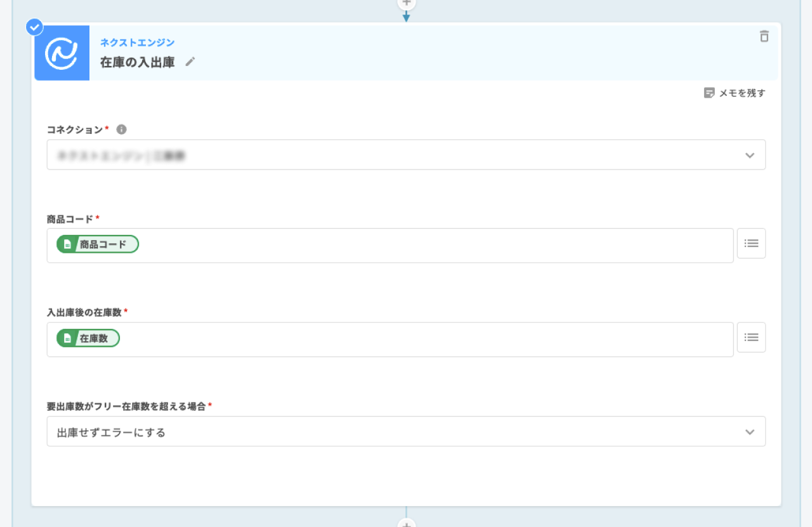This screenshot has height=527, width=812.
Task: Add a step using the top plus button
Action: (x=406, y=3)
